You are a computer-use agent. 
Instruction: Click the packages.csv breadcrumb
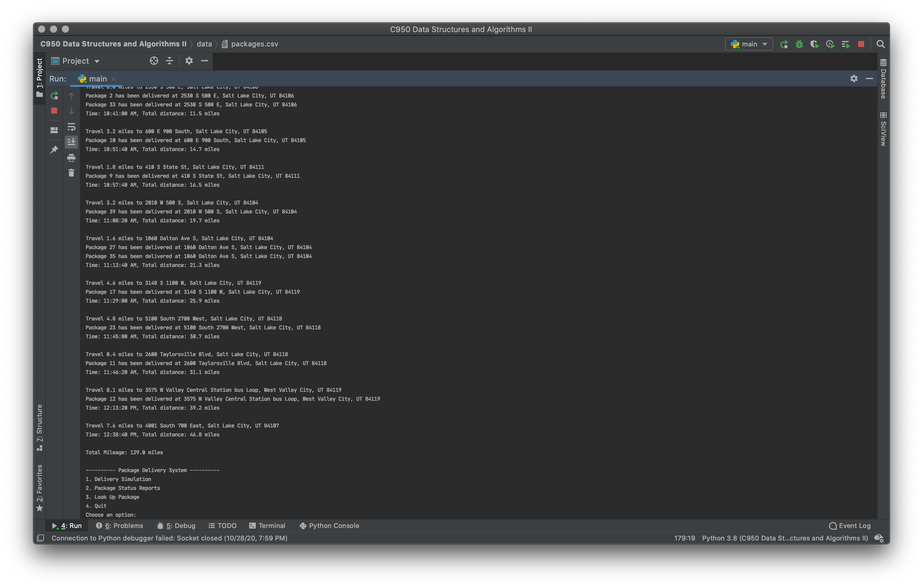[250, 44]
